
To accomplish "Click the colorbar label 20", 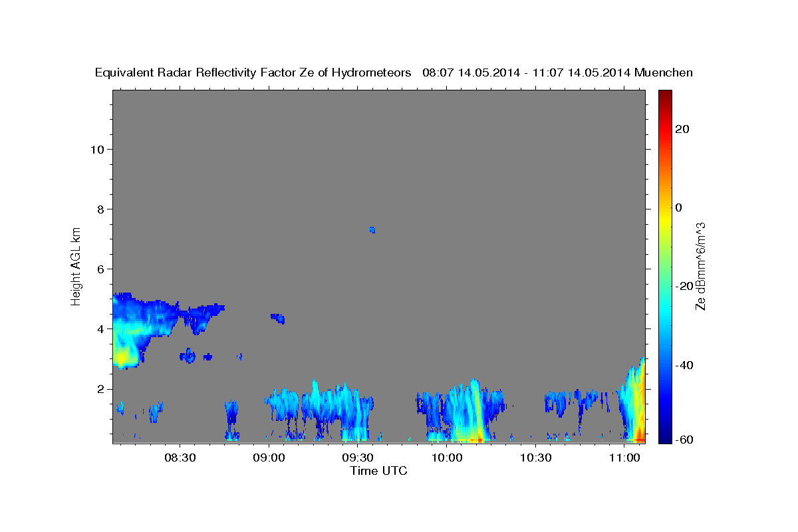I will [682, 129].
